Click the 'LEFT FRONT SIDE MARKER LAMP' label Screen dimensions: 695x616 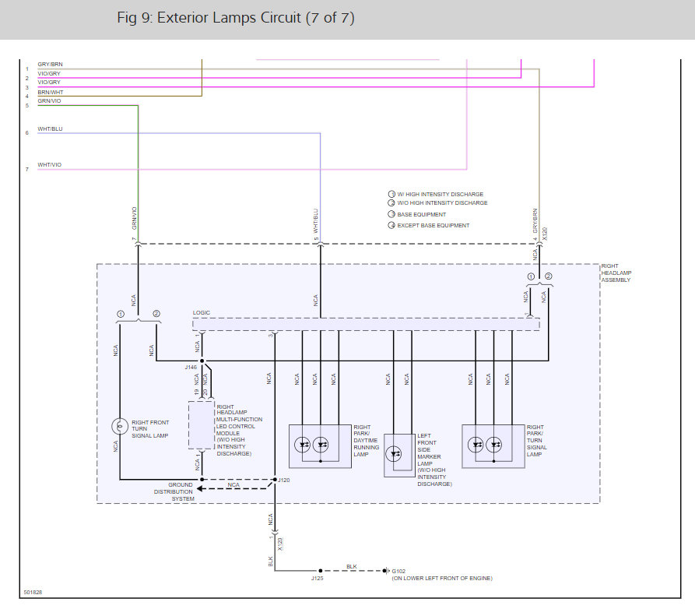(429, 449)
